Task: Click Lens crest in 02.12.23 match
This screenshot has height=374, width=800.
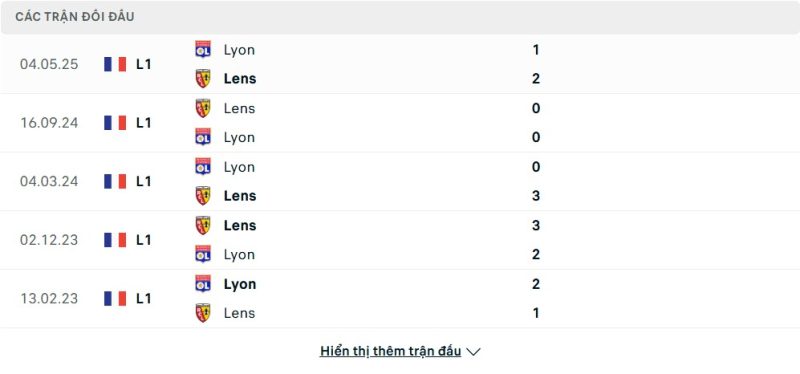Action: 203,226
